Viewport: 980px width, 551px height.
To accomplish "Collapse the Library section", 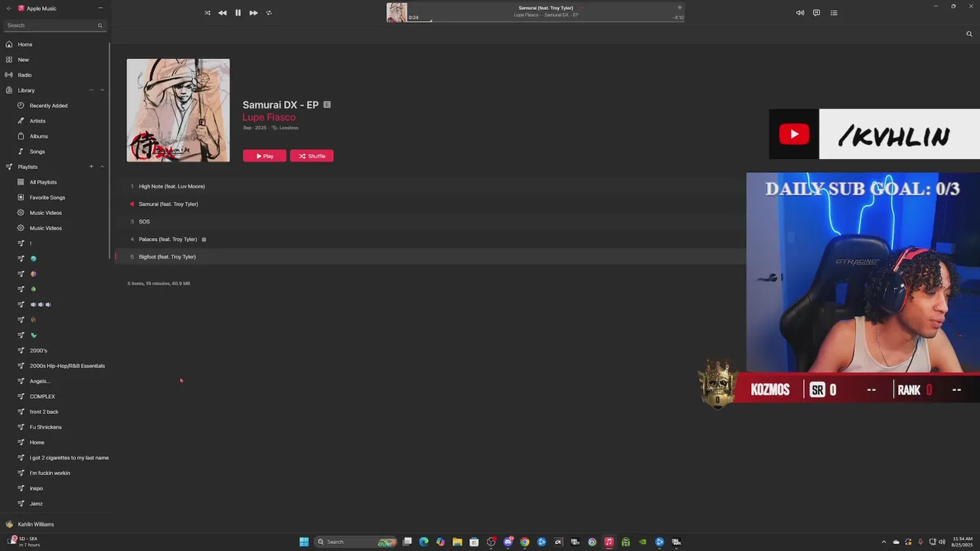I will tap(102, 90).
